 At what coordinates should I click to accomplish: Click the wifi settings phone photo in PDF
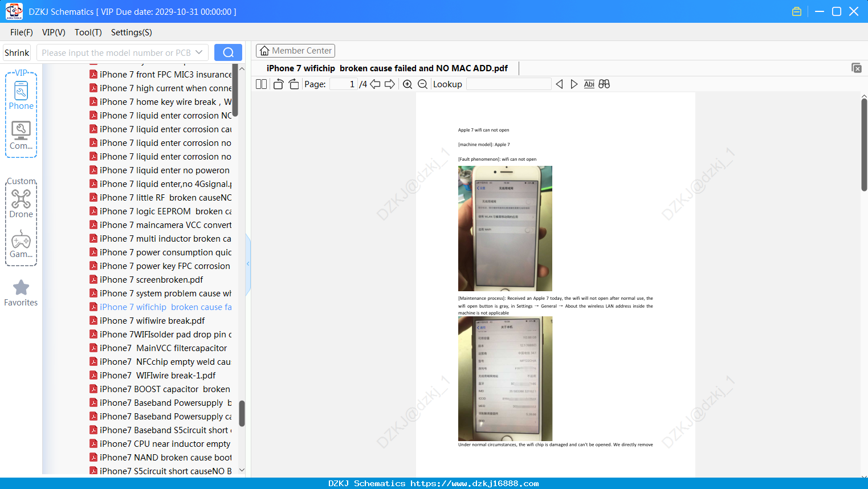click(505, 229)
